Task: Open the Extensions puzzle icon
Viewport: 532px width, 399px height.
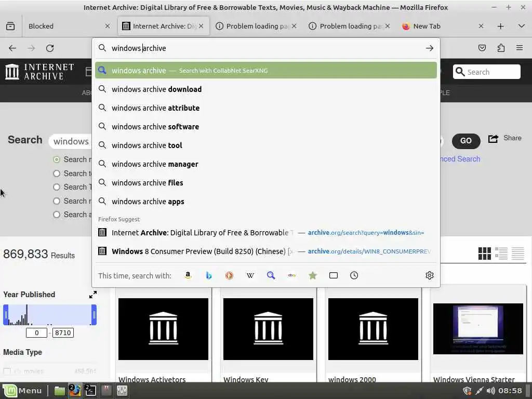Action: click(x=501, y=48)
